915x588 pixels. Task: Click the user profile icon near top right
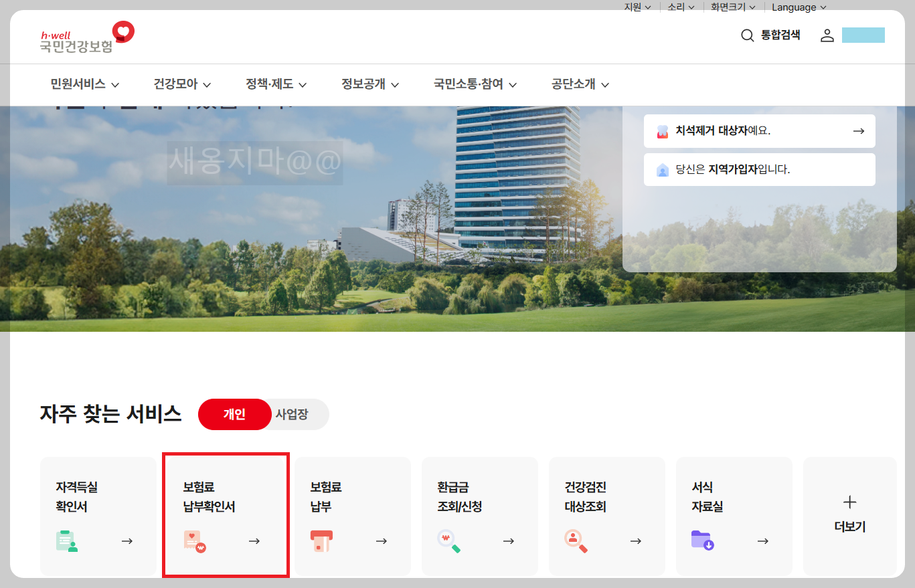point(827,35)
